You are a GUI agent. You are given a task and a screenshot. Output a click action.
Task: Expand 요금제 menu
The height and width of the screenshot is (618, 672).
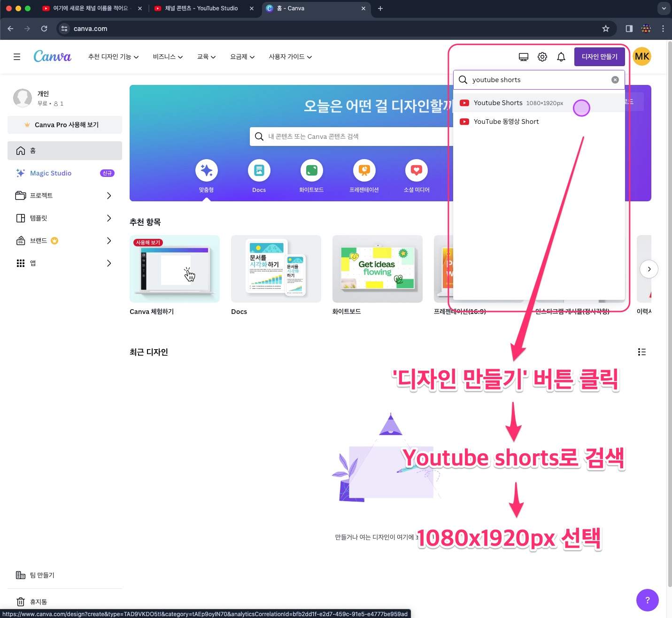[x=242, y=57]
